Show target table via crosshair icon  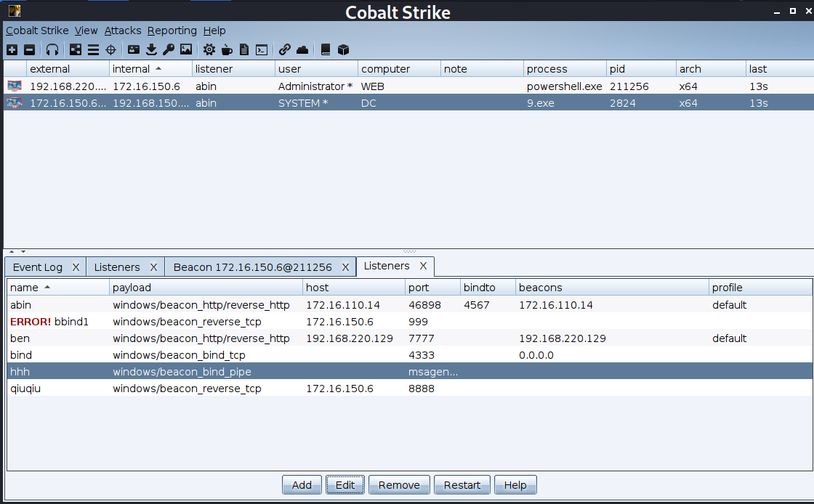pos(110,50)
